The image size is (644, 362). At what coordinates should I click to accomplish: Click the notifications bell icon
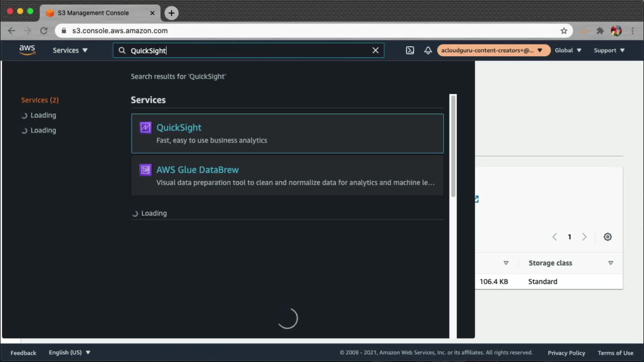428,50
